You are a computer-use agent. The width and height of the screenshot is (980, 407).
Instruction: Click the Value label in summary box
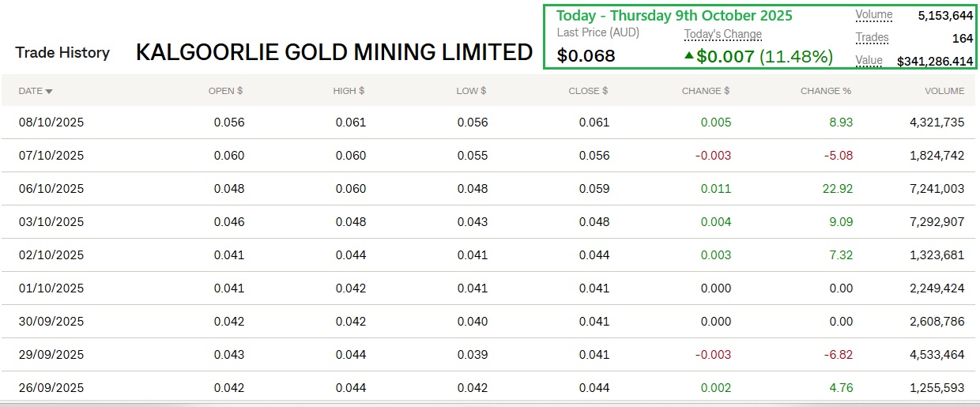coord(869,60)
